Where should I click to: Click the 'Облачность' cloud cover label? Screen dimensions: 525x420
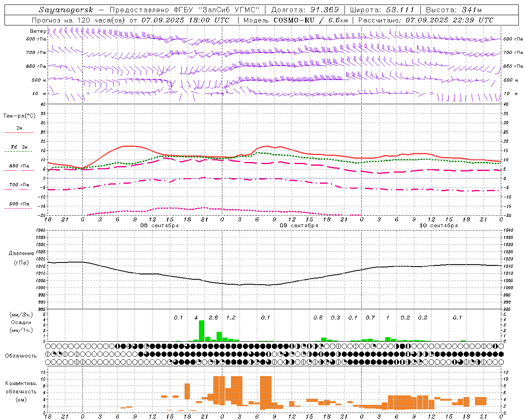(x=21, y=356)
